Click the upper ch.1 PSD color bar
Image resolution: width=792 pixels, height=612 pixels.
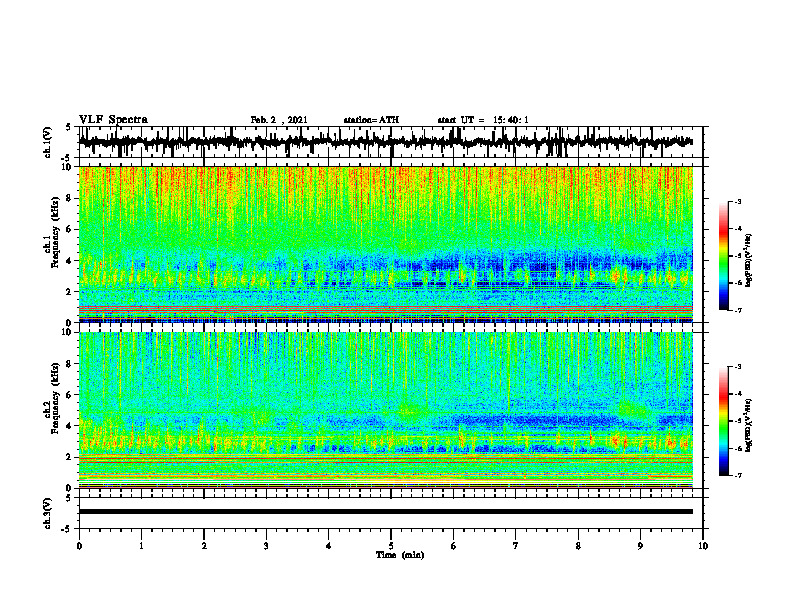(x=724, y=256)
